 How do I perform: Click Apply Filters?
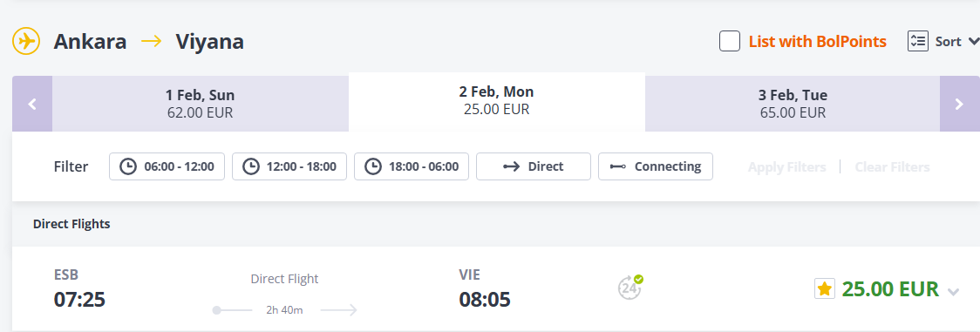tap(786, 167)
